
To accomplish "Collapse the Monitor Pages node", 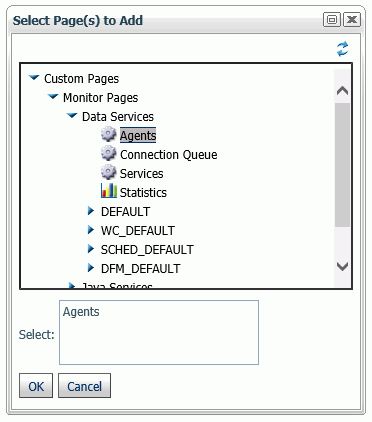I will click(53, 97).
